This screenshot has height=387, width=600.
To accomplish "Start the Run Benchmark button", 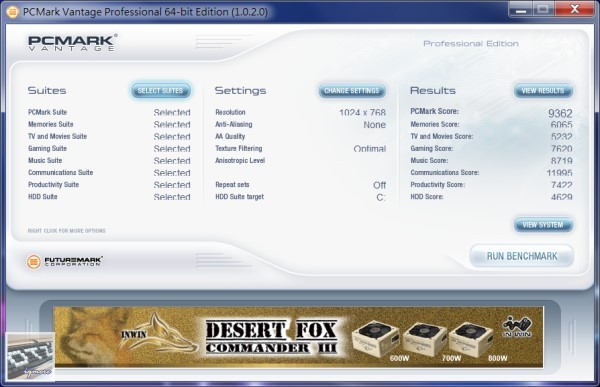I will 522,256.
